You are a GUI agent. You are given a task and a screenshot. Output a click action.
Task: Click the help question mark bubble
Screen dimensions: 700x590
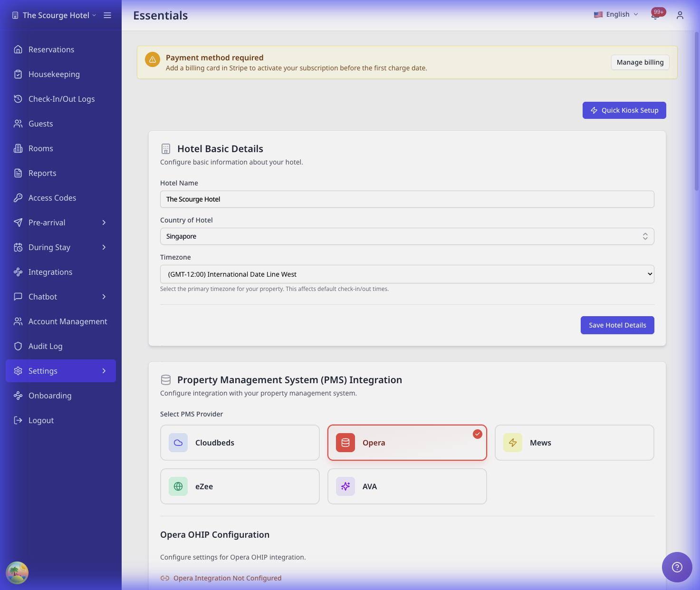click(677, 567)
